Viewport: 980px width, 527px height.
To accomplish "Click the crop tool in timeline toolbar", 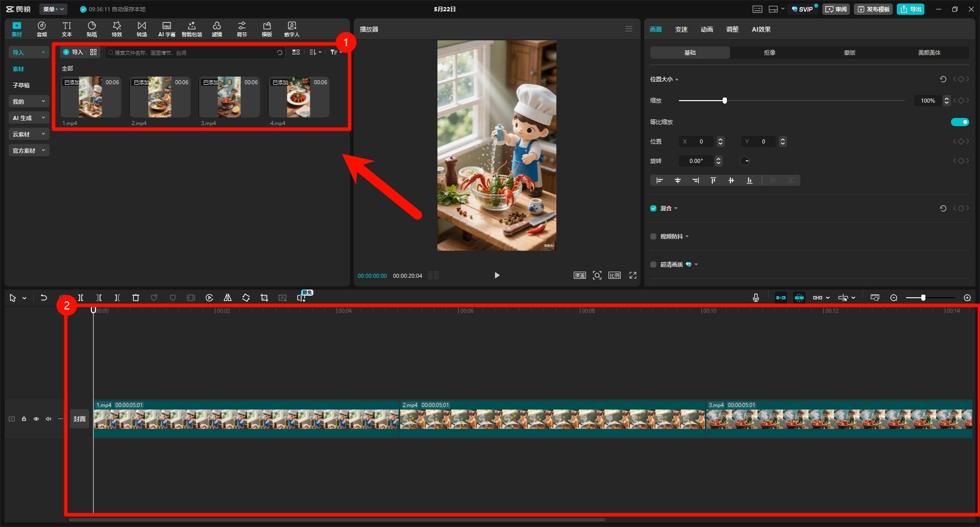I will tap(264, 298).
